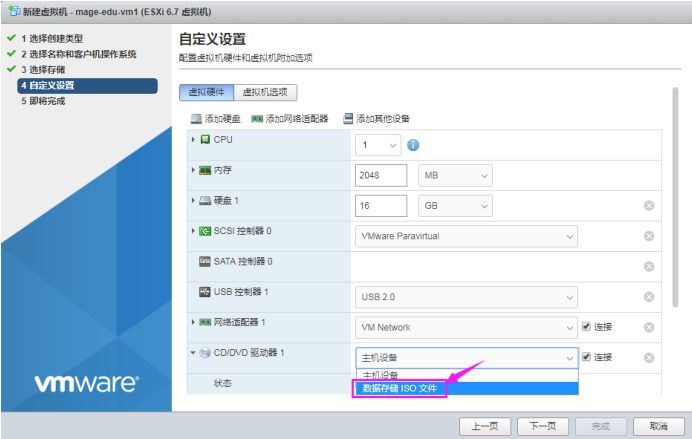Screen dimensions: 692x439
Task: Click the USB controller 1 icon
Action: click(x=205, y=292)
